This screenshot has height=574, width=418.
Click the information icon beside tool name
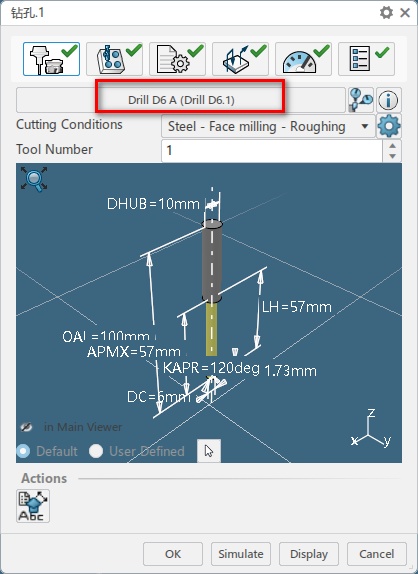click(x=388, y=100)
